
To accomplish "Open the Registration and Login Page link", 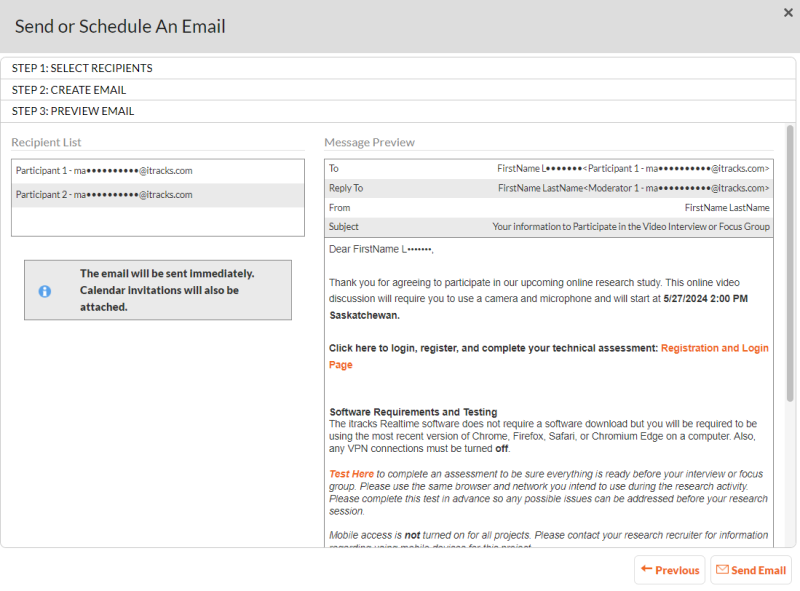I will coord(714,348).
